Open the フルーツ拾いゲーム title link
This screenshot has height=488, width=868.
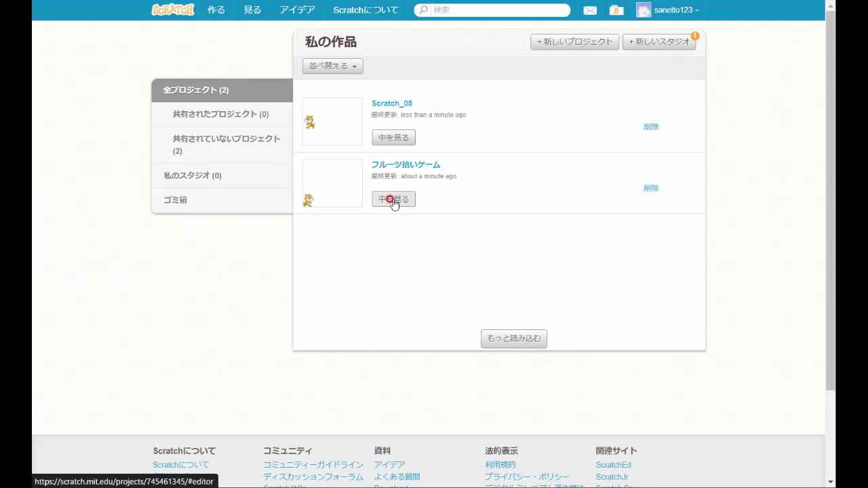coord(406,165)
